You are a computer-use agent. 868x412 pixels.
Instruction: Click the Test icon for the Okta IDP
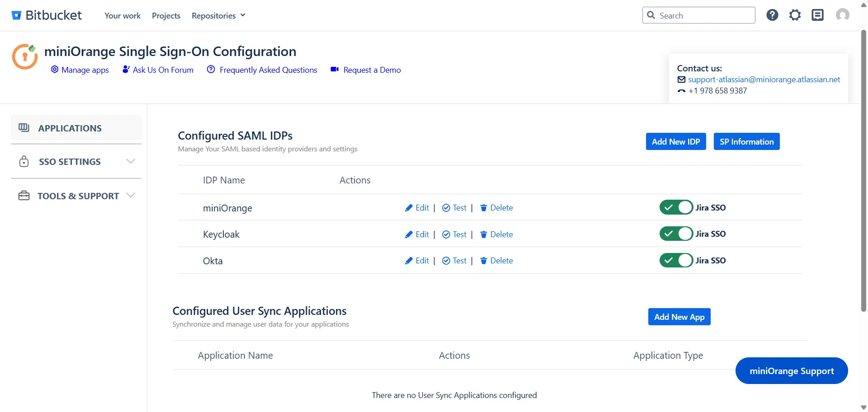[x=447, y=261]
